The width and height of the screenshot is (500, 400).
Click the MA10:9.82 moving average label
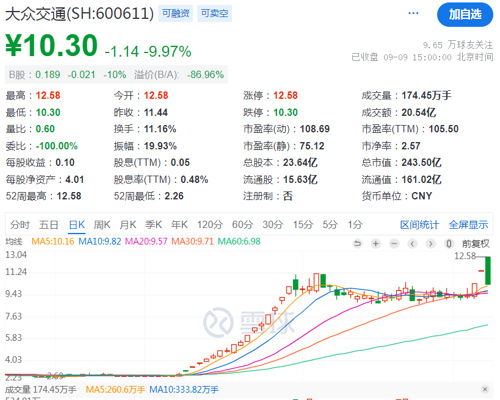[100, 241]
